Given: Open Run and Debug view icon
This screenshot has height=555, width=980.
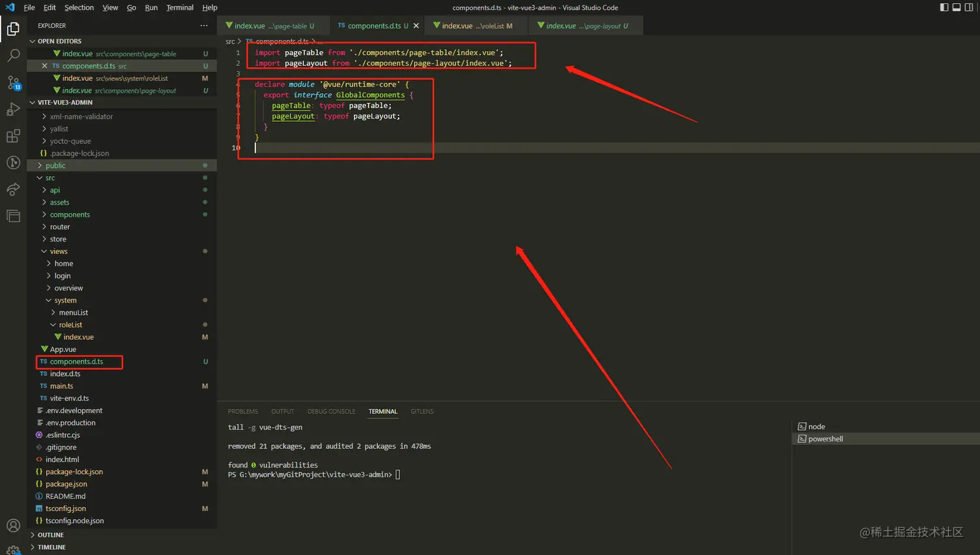Looking at the screenshot, I should (13, 109).
